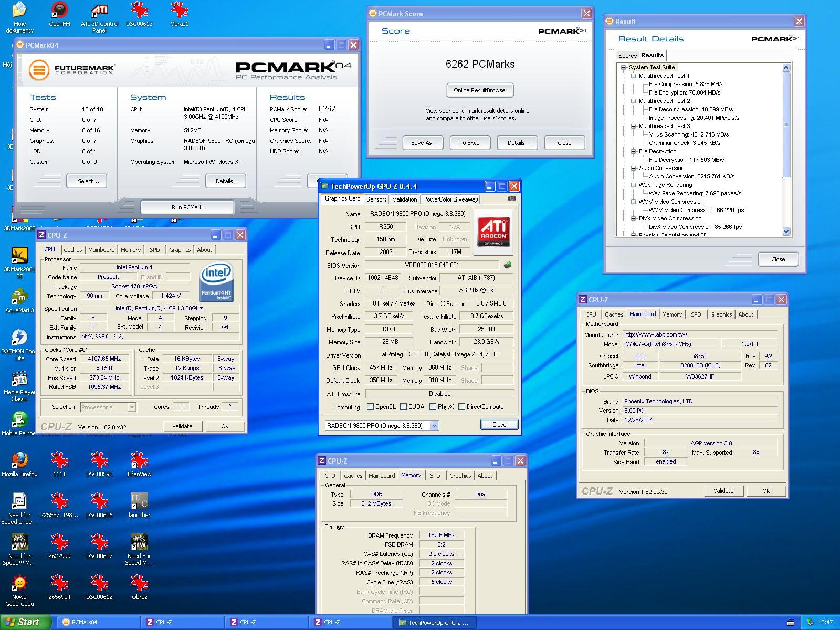Image resolution: width=840 pixels, height=630 pixels.
Task: Click Save As button in PCMark Score
Action: pos(424,143)
